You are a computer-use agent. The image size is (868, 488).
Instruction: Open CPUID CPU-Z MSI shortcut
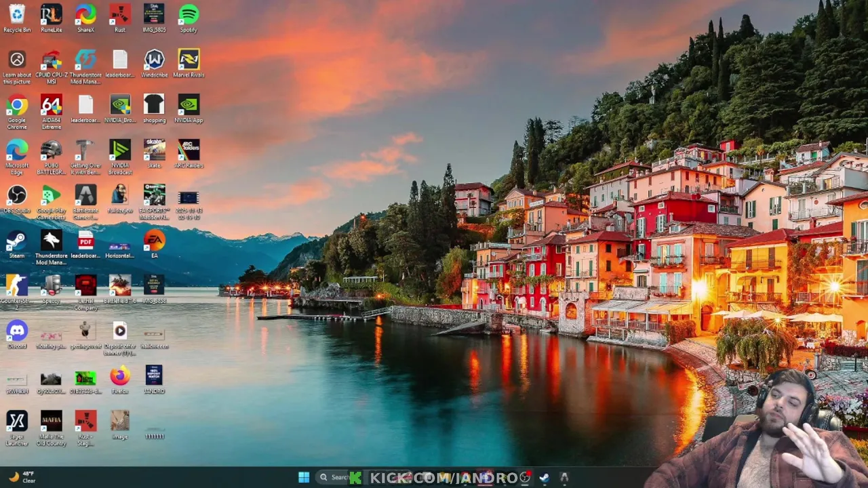point(52,66)
